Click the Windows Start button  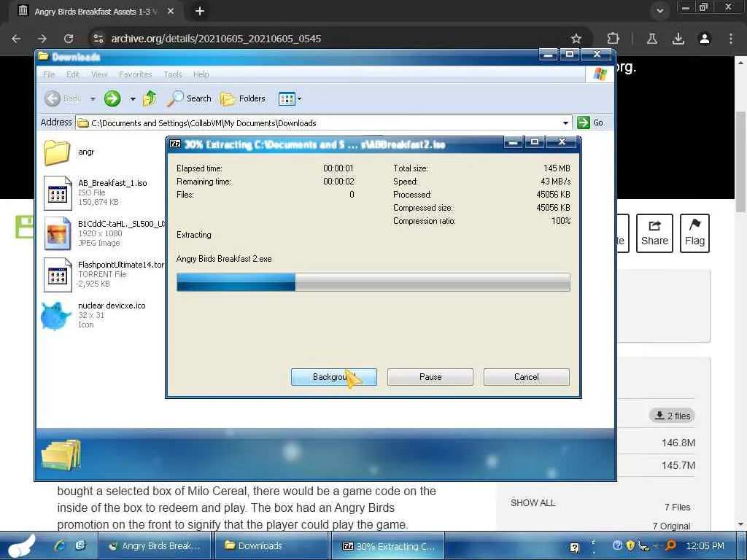(x=21, y=545)
